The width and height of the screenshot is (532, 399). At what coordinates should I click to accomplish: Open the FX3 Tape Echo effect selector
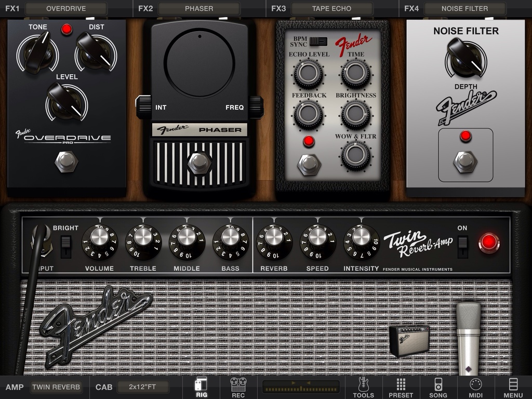pyautogui.click(x=331, y=9)
